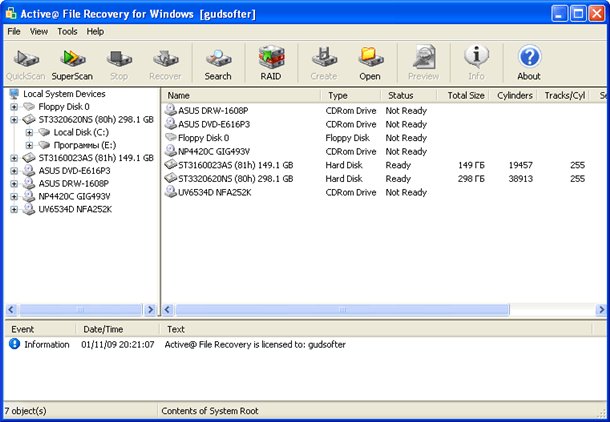The width and height of the screenshot is (610, 422).
Task: Click the Event column header in the log
Action: [40, 329]
